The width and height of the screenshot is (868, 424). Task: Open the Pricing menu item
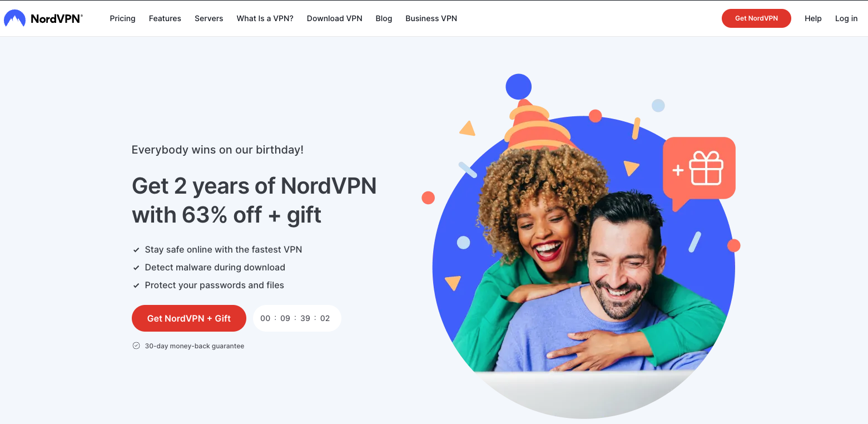(x=122, y=18)
